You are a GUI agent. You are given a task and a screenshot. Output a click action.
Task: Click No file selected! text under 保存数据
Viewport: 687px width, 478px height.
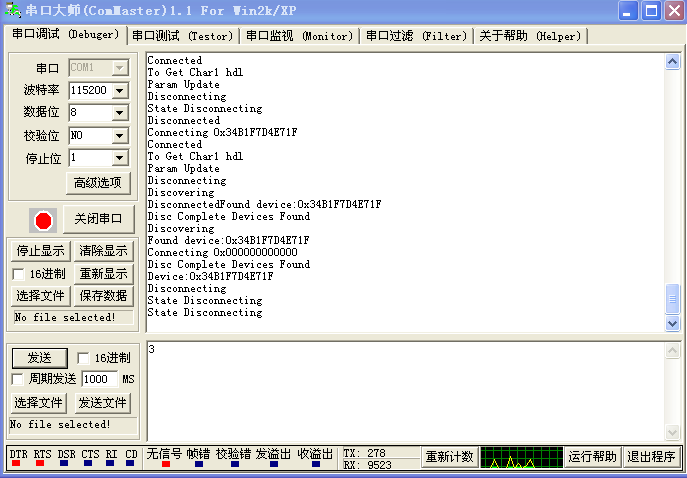point(65,317)
